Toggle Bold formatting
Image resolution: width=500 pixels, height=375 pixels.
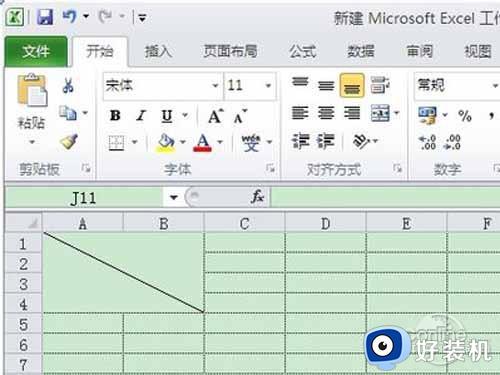(115, 116)
